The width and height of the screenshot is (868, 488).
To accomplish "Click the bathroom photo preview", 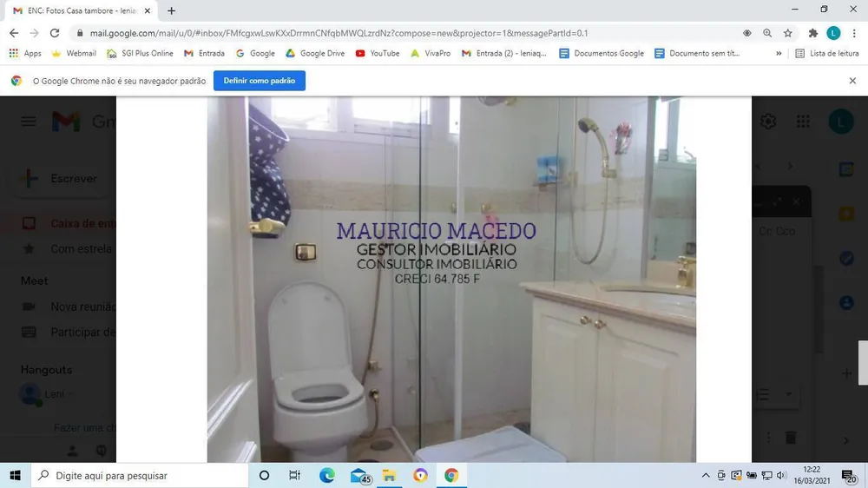I will pos(451,280).
